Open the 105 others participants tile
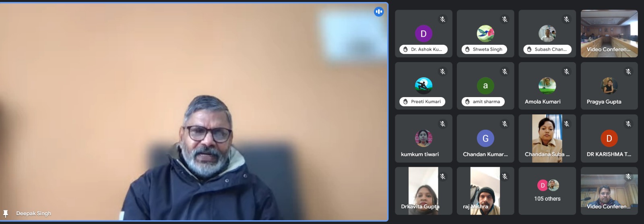This screenshot has height=224, width=644. pos(547,191)
